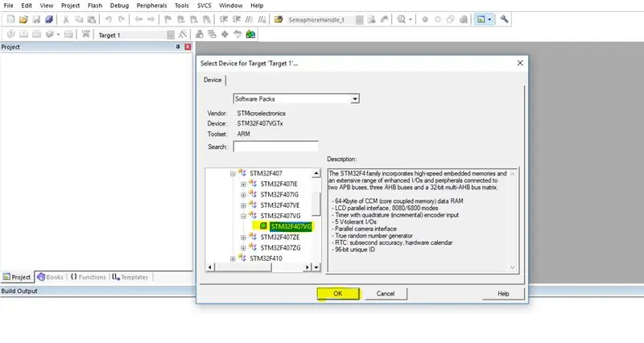Click device tree scroll-left arrow
This screenshot has height=343, width=644.
(x=210, y=267)
